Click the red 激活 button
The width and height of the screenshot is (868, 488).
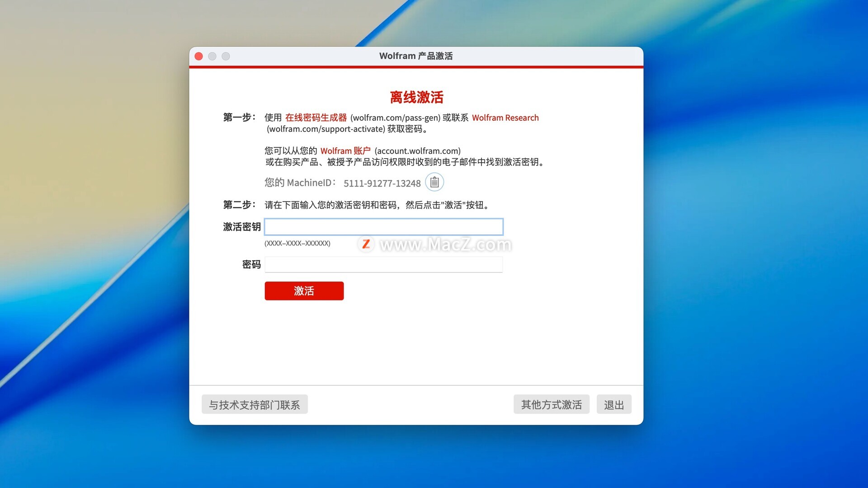click(304, 291)
